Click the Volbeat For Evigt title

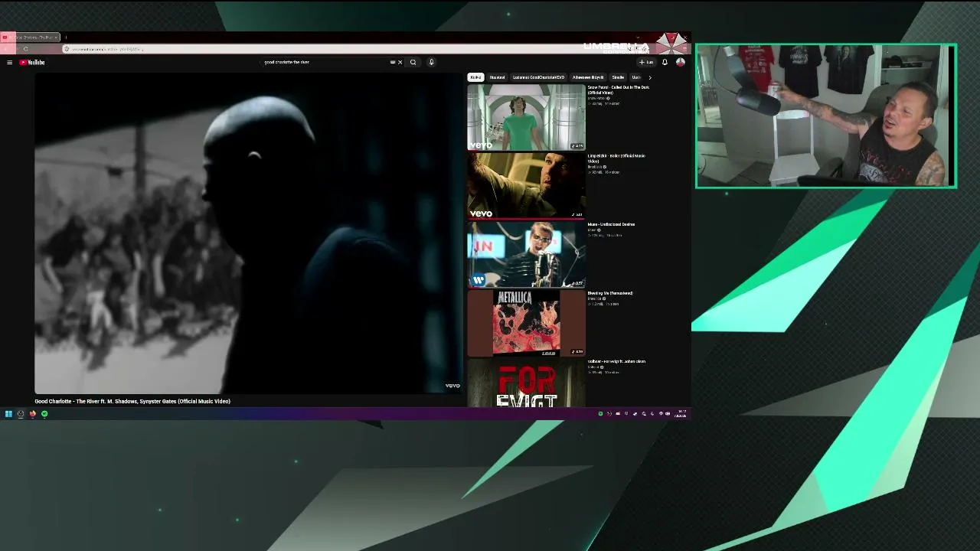(616, 361)
